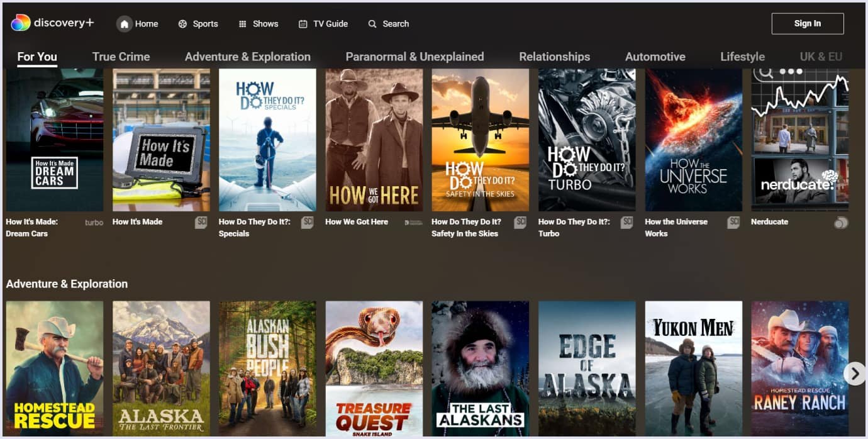Viewport: 868px width, 439px height.
Task: Open How It's Made title link
Action: pos(137,222)
